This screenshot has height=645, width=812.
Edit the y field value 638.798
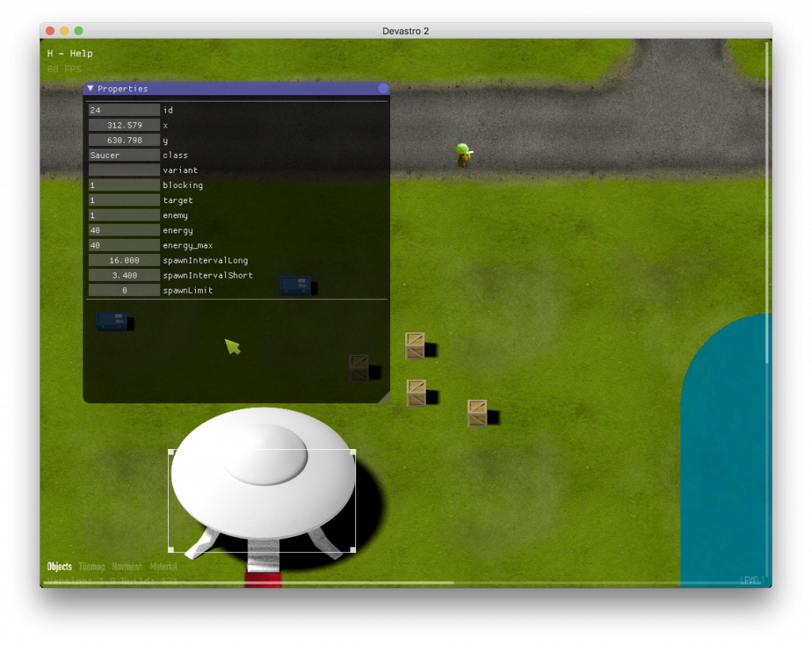click(x=124, y=140)
